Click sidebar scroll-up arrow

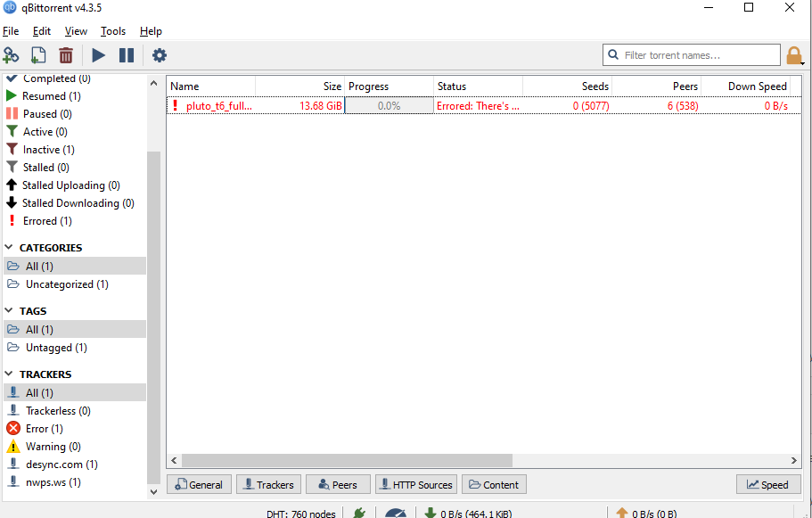tap(154, 83)
